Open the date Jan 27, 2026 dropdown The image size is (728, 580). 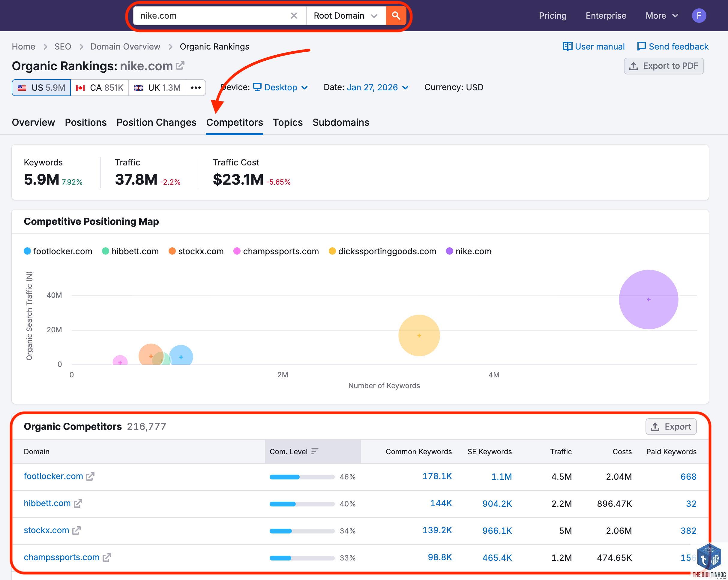coord(378,87)
